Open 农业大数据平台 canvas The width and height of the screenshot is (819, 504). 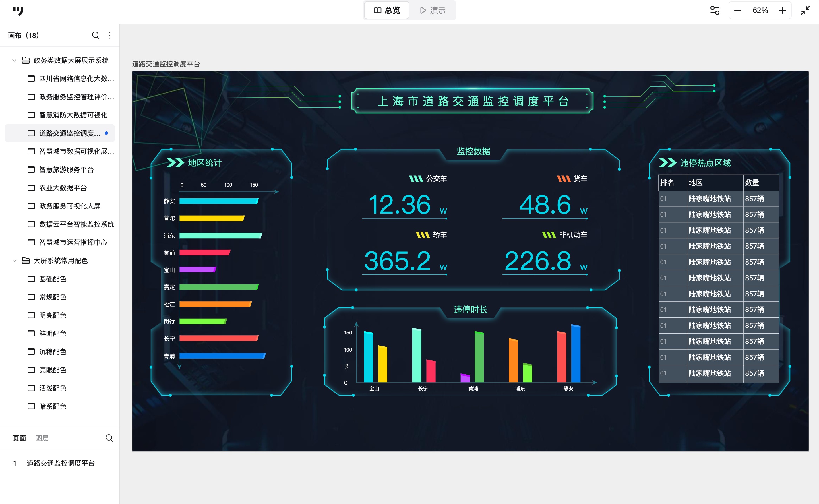[60, 188]
